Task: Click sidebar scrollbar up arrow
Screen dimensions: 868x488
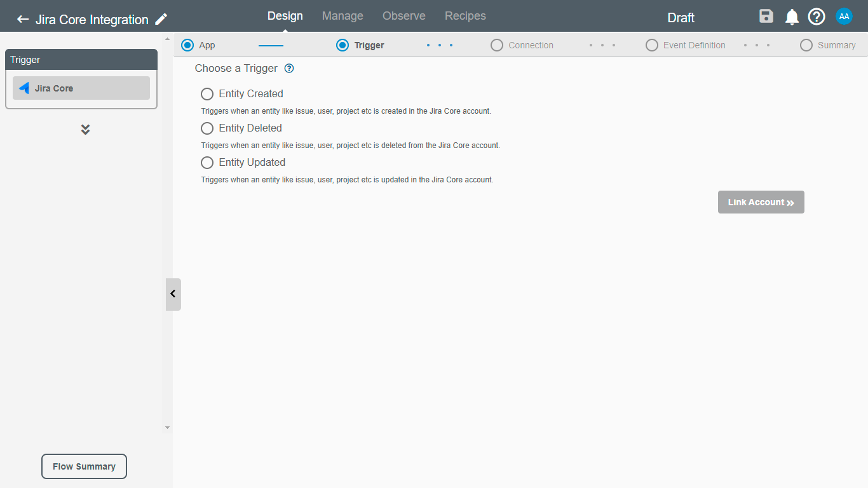Action: [x=168, y=39]
